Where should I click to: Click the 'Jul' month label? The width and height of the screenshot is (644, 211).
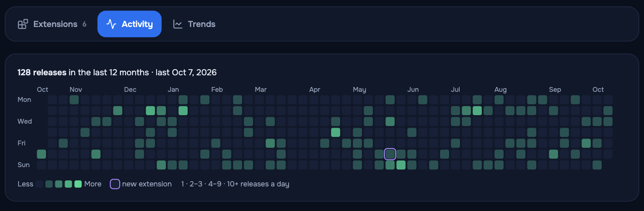(456, 89)
